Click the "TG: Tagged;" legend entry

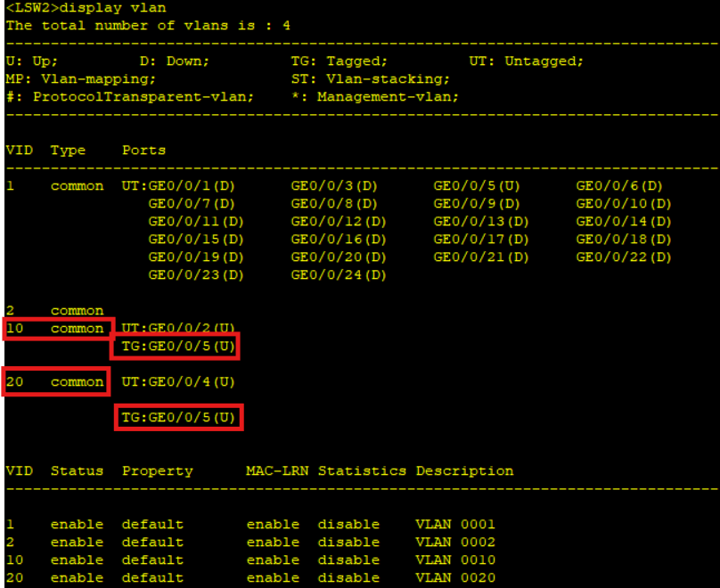(340, 61)
